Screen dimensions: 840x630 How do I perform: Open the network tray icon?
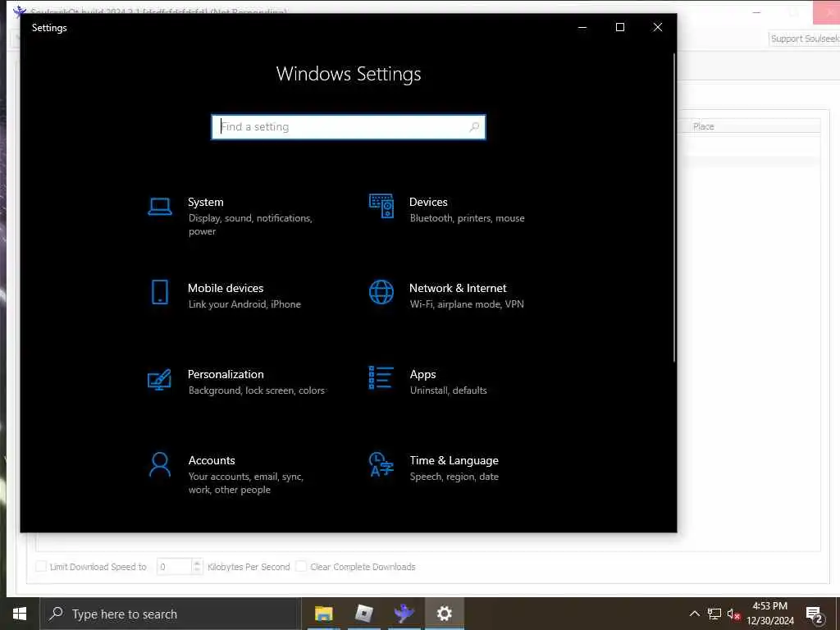point(714,614)
